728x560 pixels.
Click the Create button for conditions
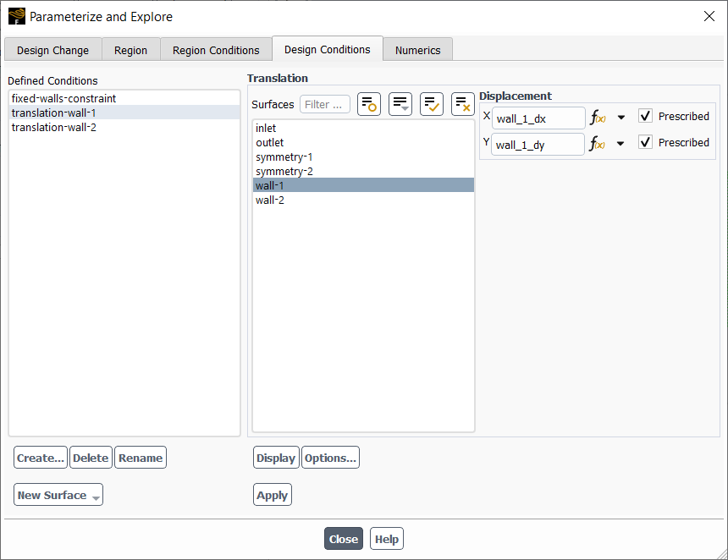[x=40, y=457]
